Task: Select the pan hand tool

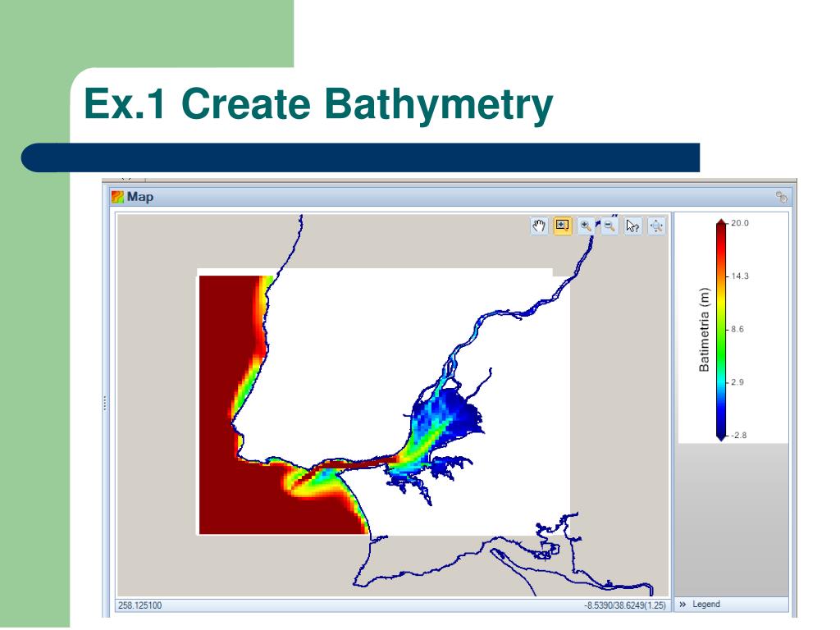Action: tap(539, 226)
